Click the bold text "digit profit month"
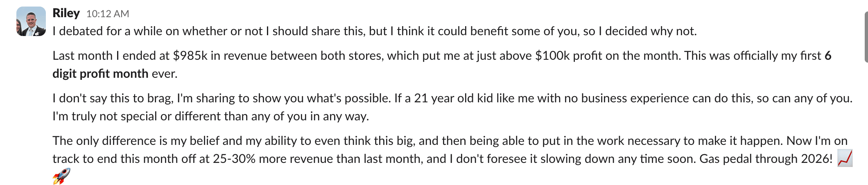Image resolution: width=868 pixels, height=185 pixels. pyautogui.click(x=100, y=74)
